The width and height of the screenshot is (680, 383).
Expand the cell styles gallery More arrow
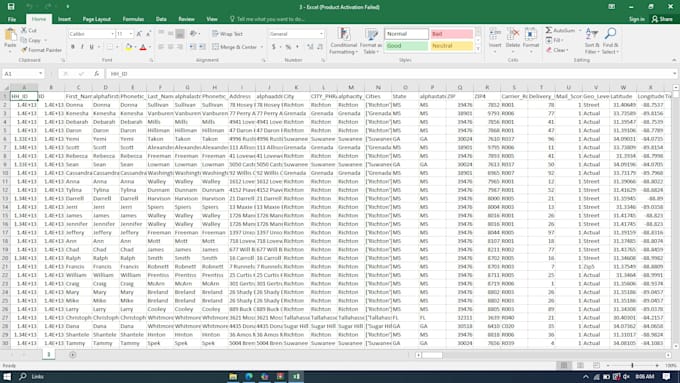(478, 49)
